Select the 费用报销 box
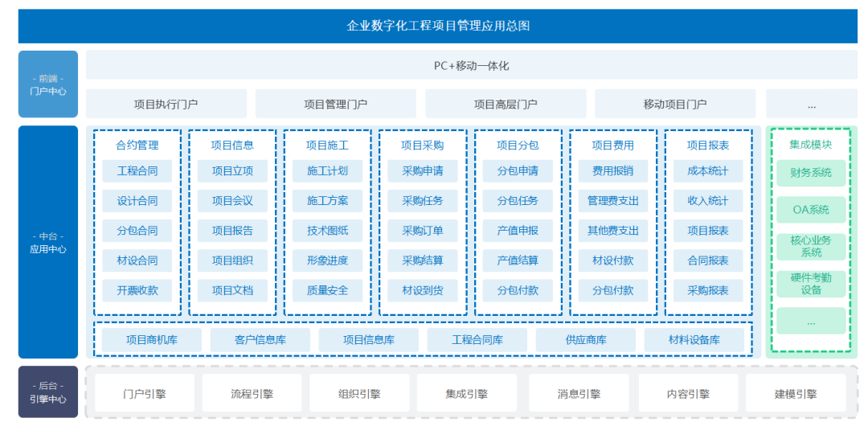 click(x=613, y=171)
